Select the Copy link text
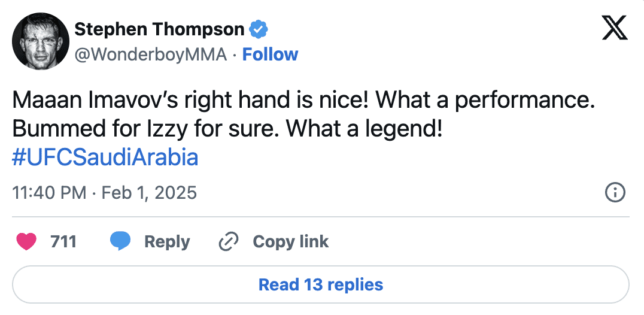The height and width of the screenshot is (315, 644). pyautogui.click(x=290, y=241)
